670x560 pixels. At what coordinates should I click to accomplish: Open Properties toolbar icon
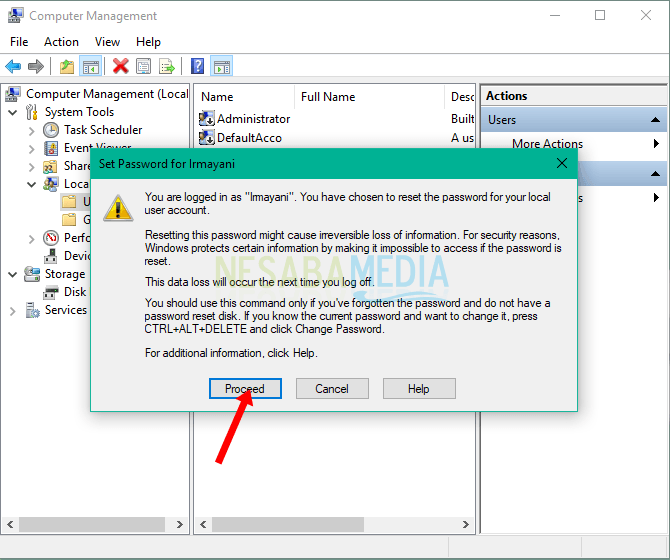tap(144, 66)
